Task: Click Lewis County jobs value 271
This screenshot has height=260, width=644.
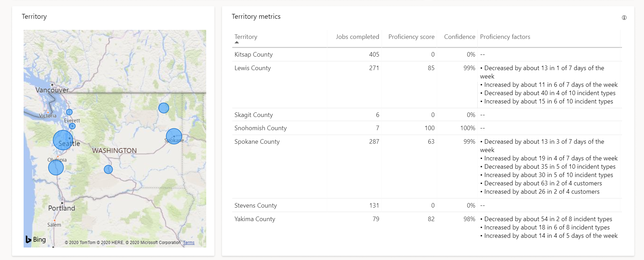Action: click(x=374, y=68)
